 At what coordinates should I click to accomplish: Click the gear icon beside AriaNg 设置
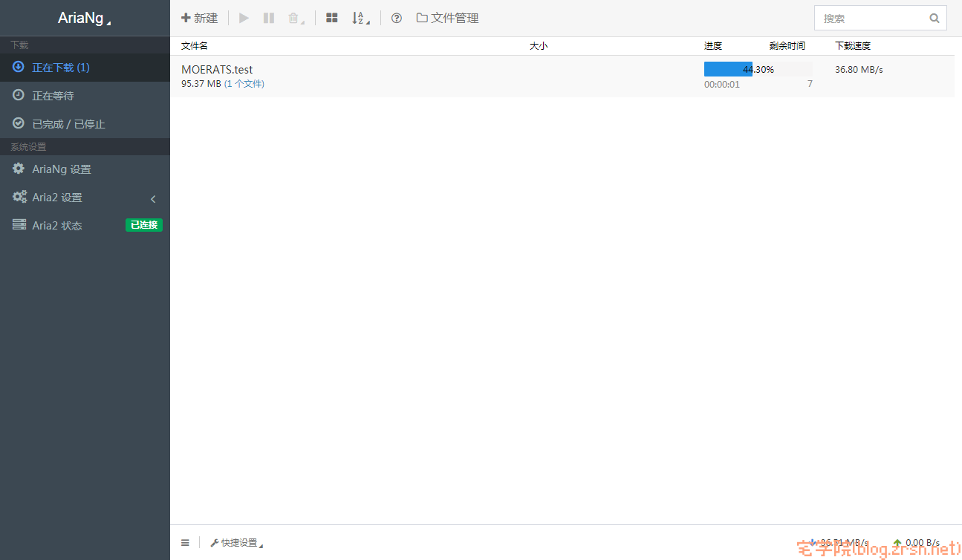tap(19, 169)
